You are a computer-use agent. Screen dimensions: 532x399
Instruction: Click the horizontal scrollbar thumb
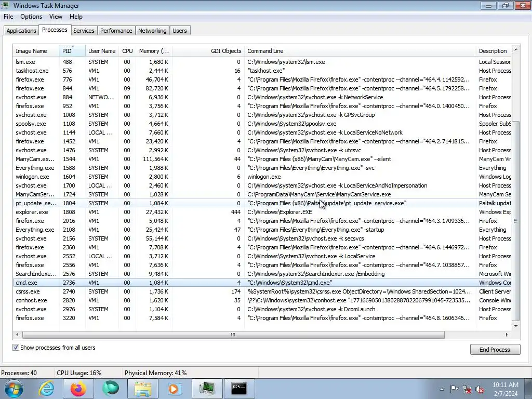coord(233,335)
